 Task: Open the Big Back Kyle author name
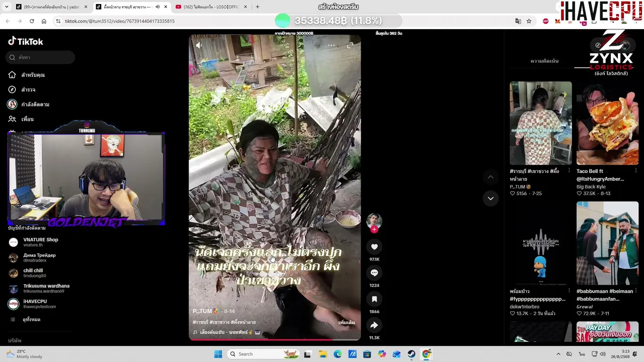pos(591,187)
